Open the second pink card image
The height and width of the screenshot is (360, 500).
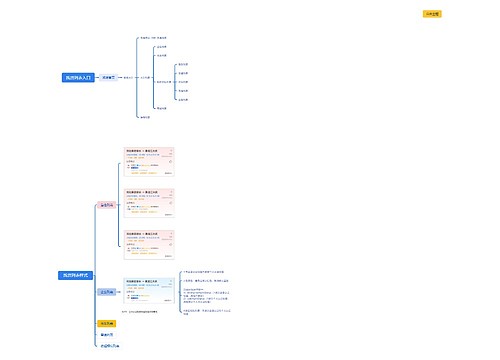tap(149, 203)
